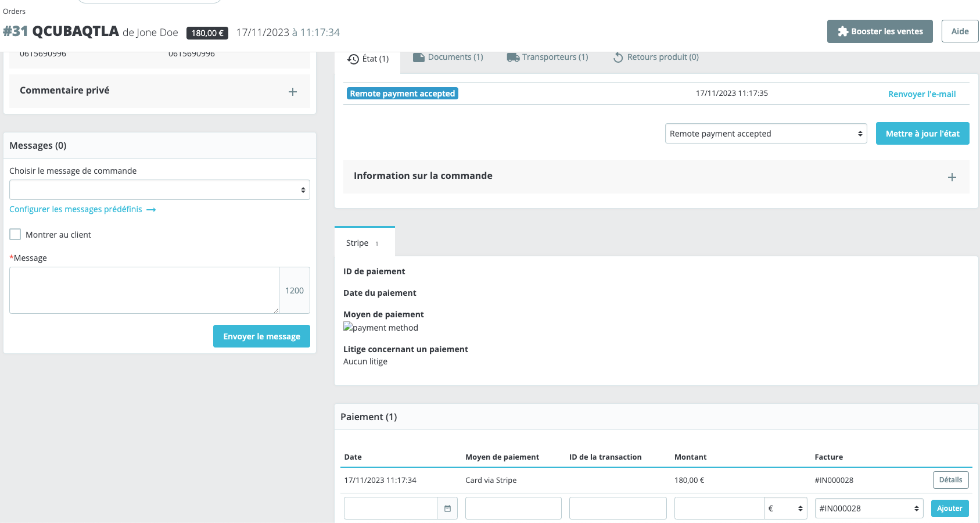This screenshot has width=980, height=523.
Task: Click the Paiement (1) panel heading
Action: [369, 417]
